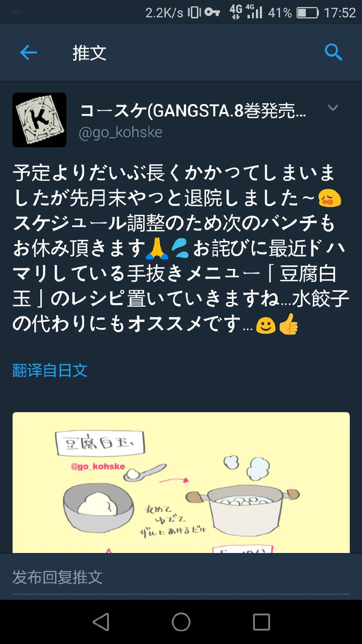
Task: Open the K profile avatar
Action: click(x=39, y=120)
